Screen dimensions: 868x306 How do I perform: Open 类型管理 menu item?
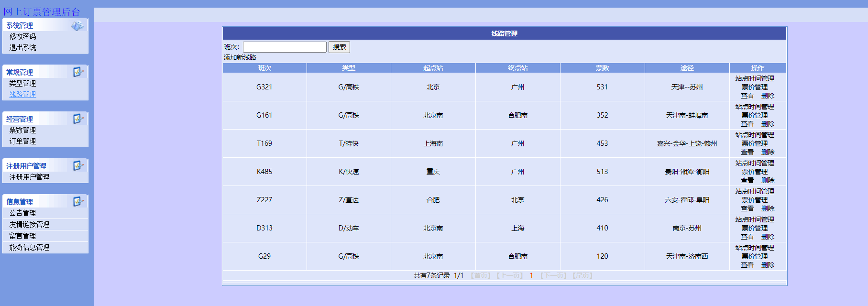point(22,83)
